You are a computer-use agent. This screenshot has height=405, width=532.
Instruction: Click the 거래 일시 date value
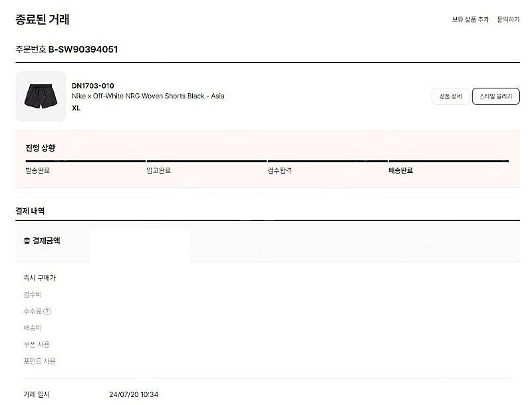(134, 394)
